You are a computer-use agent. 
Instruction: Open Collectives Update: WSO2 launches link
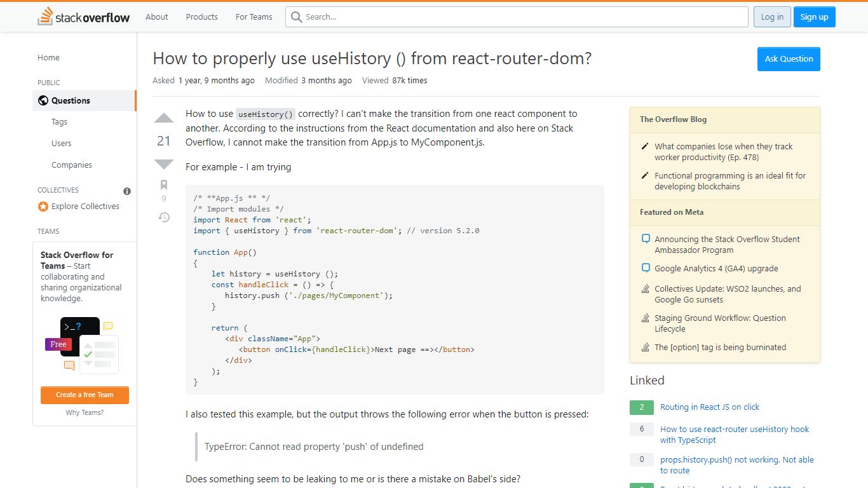click(x=728, y=294)
